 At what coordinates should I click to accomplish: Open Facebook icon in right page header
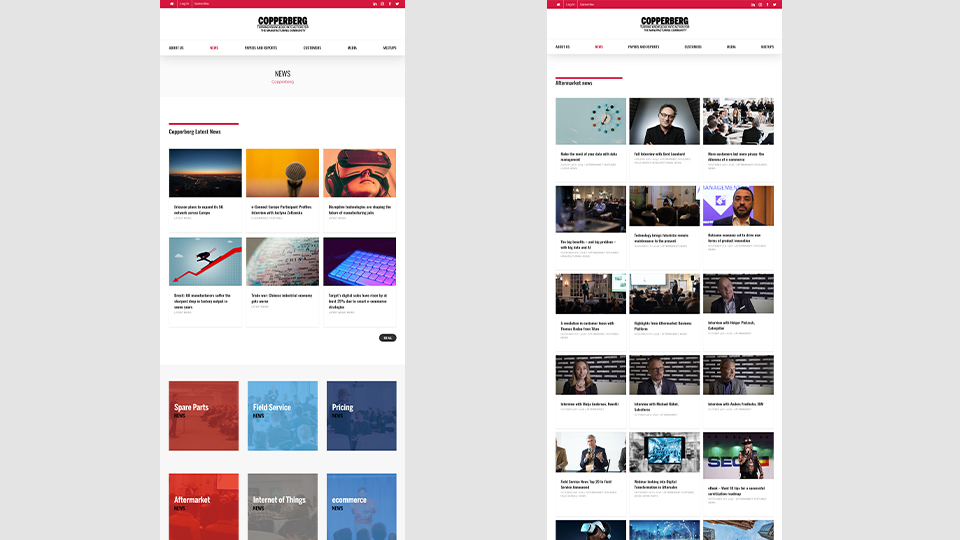tap(767, 4)
